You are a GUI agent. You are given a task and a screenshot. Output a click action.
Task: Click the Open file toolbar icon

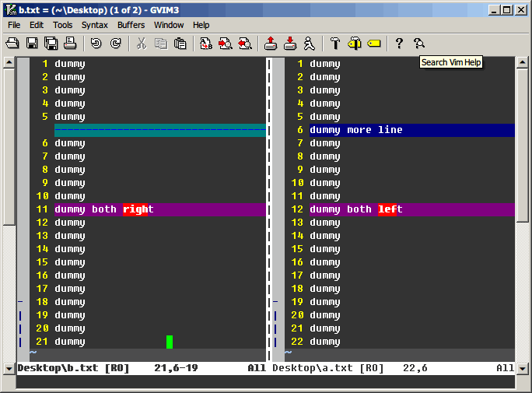(12, 44)
